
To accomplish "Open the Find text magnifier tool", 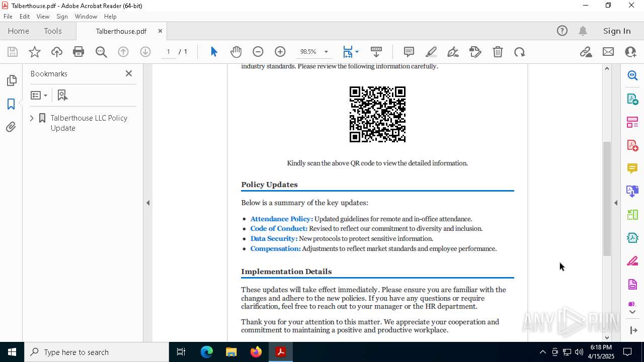I will click(101, 52).
